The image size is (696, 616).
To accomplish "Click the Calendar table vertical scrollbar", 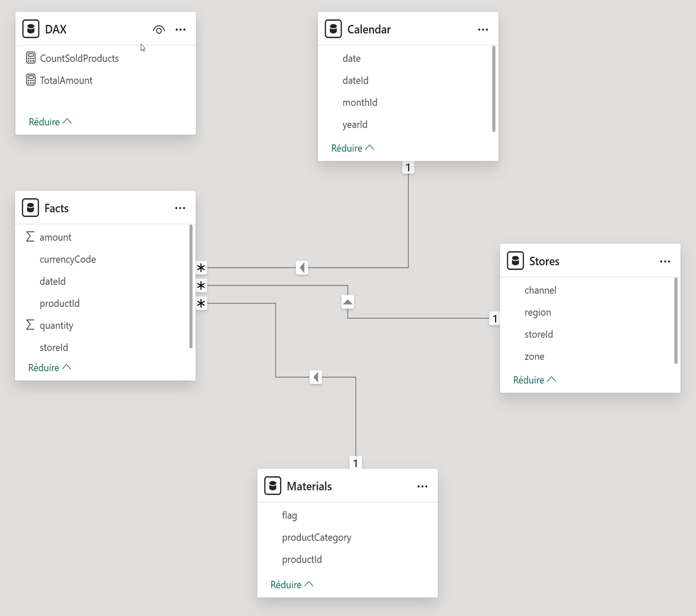I will [x=494, y=90].
